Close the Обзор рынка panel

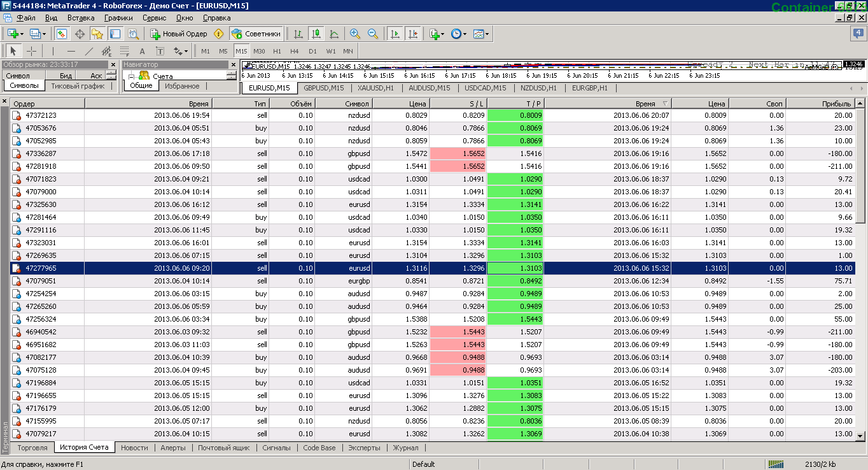click(x=113, y=64)
